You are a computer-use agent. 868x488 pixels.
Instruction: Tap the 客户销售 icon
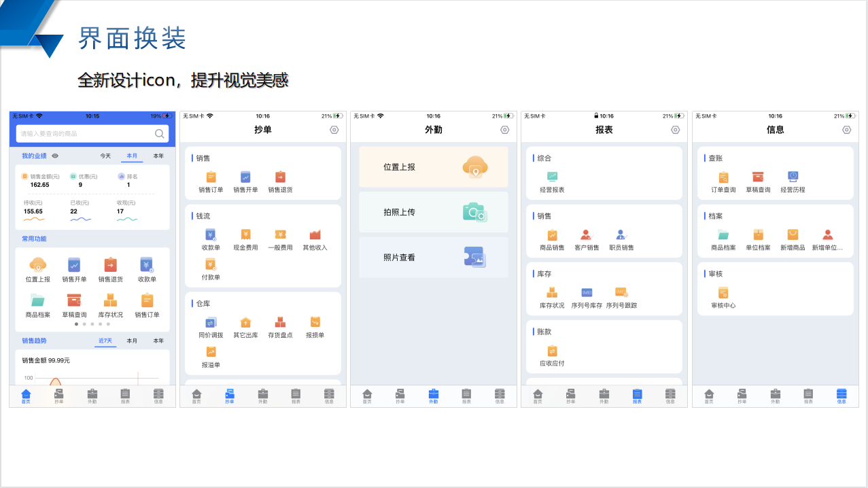tap(587, 235)
